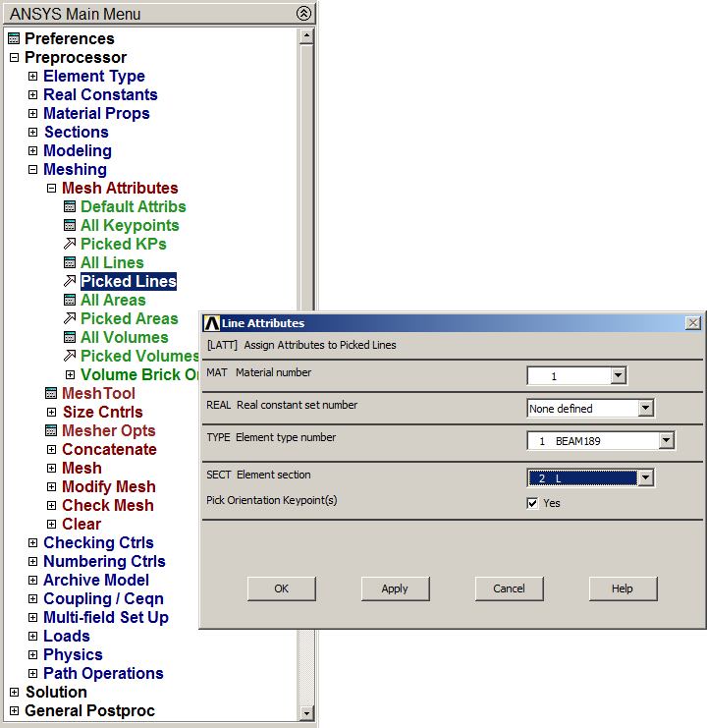This screenshot has height=728, width=707.
Task: Click the arrow icon beside Picked KPs
Action: pos(70,245)
